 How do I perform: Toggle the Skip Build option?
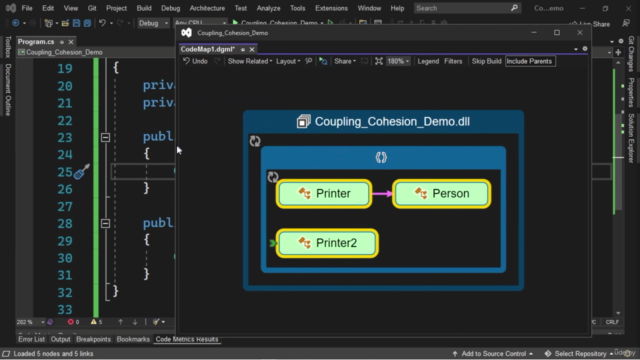pyautogui.click(x=487, y=61)
